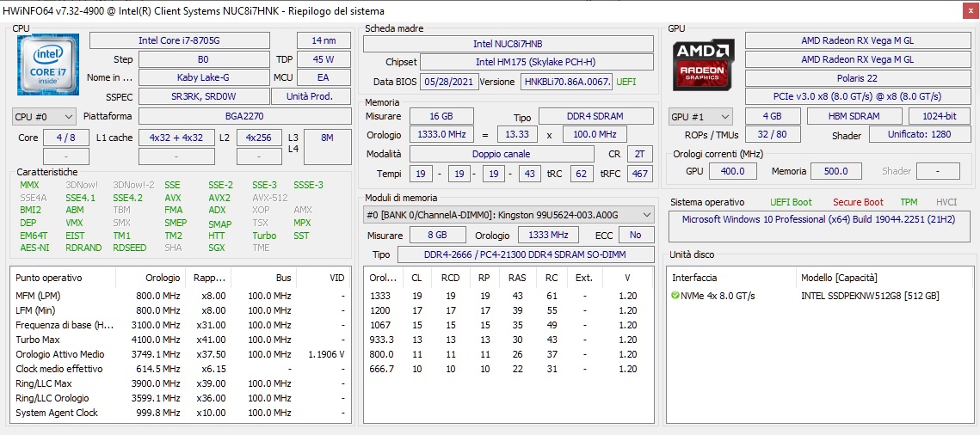The image size is (980, 435).
Task: Click the Intel Core i7-8705G name field
Action: pyautogui.click(x=180, y=40)
